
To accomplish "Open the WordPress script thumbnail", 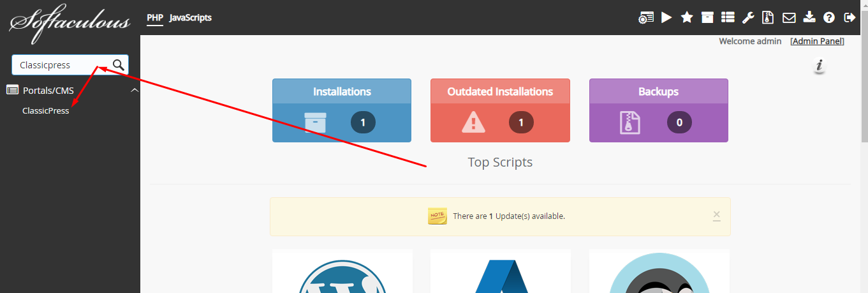I will (342, 271).
